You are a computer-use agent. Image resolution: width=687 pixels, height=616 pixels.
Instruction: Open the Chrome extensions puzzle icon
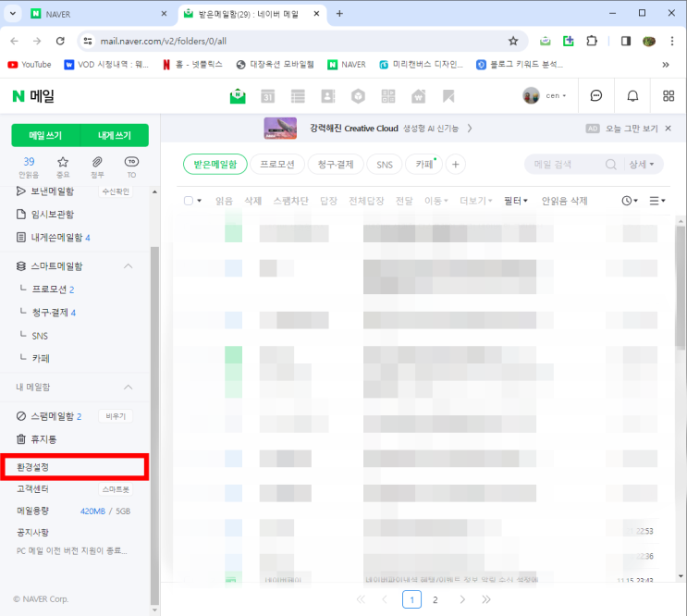[x=592, y=42]
